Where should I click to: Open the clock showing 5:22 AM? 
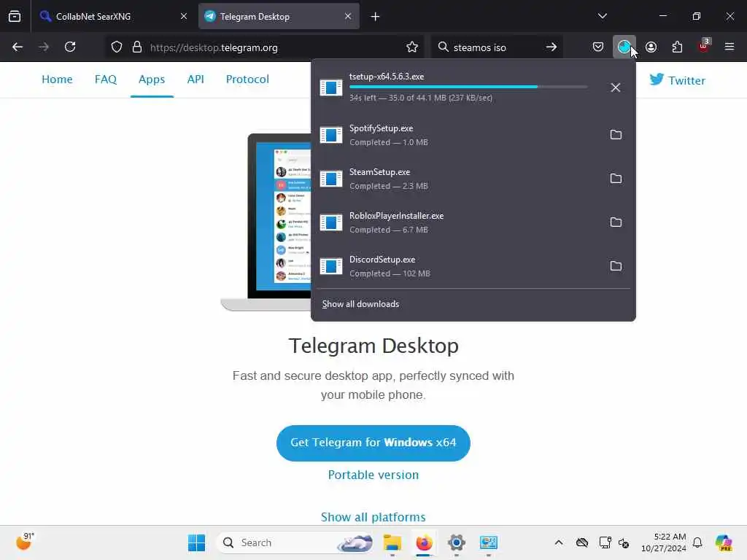point(663,542)
